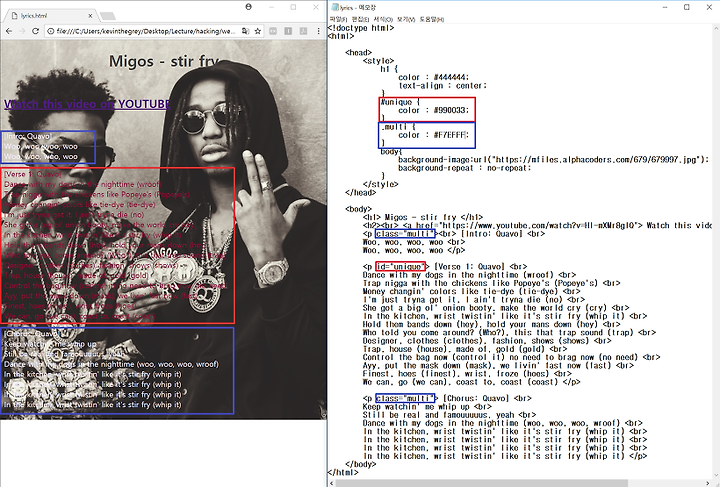This screenshot has height=487, width=720.
Task: Click the '<!doctype html>' line in Notepad
Action: tap(360, 28)
